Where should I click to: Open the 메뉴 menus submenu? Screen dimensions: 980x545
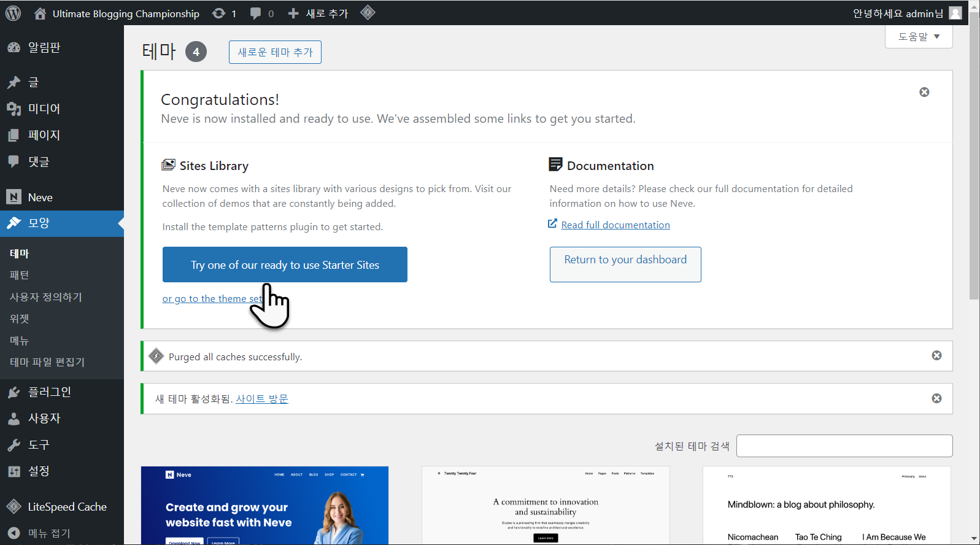point(20,341)
